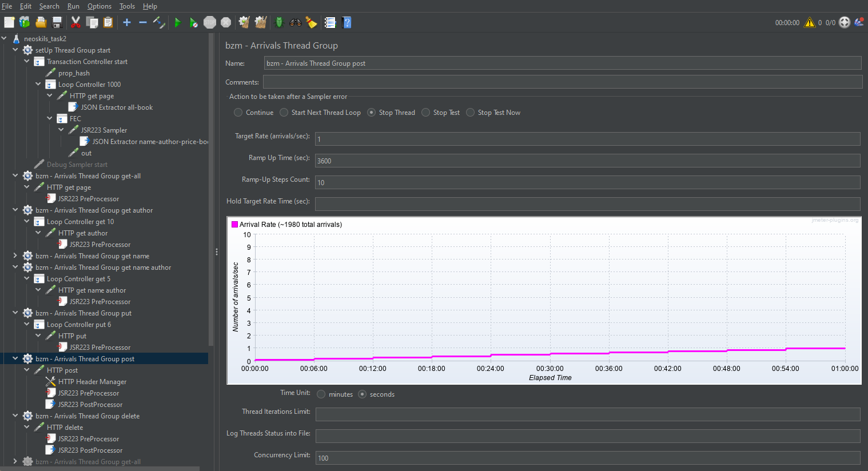Click the Open folder icon in toolbar
Image resolution: width=868 pixels, height=471 pixels.
pos(41,22)
